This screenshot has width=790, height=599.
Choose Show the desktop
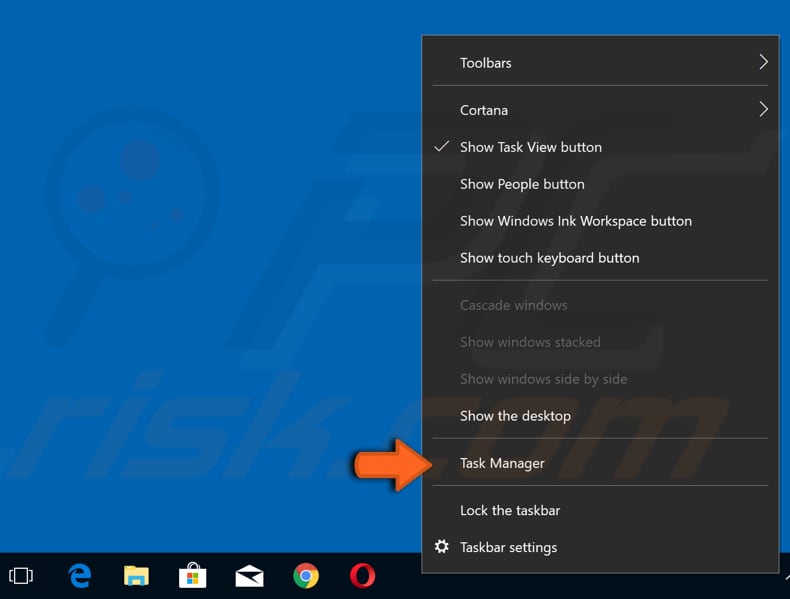click(x=600, y=416)
